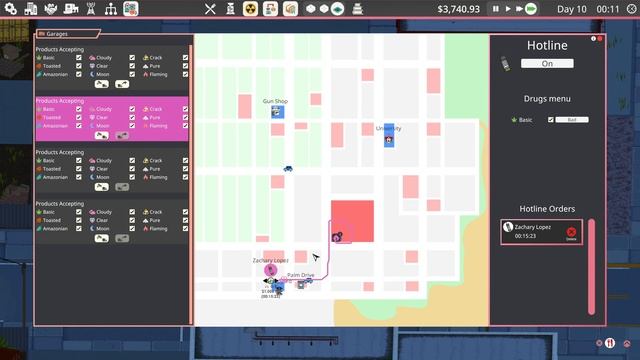Click dealer marker at red building corner

tap(337, 237)
